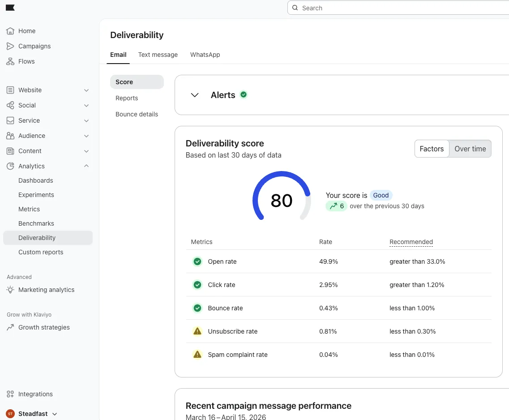Expand the Service menu chevron

coord(86,121)
